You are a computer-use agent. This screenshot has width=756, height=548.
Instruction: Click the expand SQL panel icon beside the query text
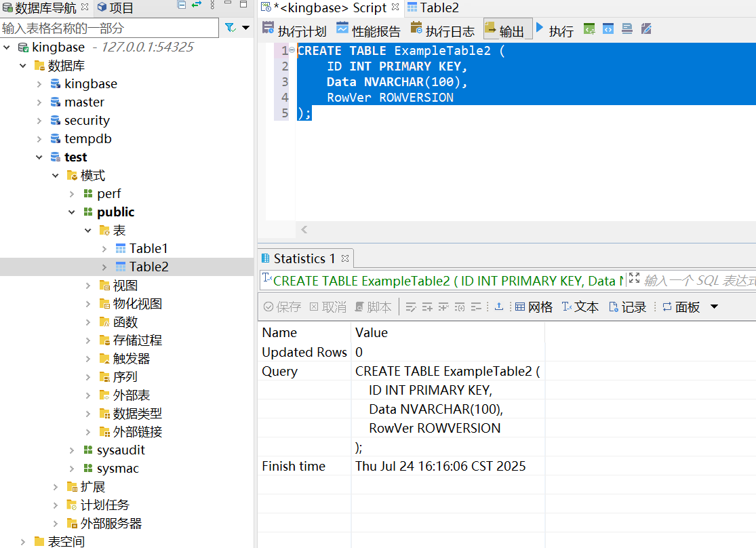(x=634, y=279)
